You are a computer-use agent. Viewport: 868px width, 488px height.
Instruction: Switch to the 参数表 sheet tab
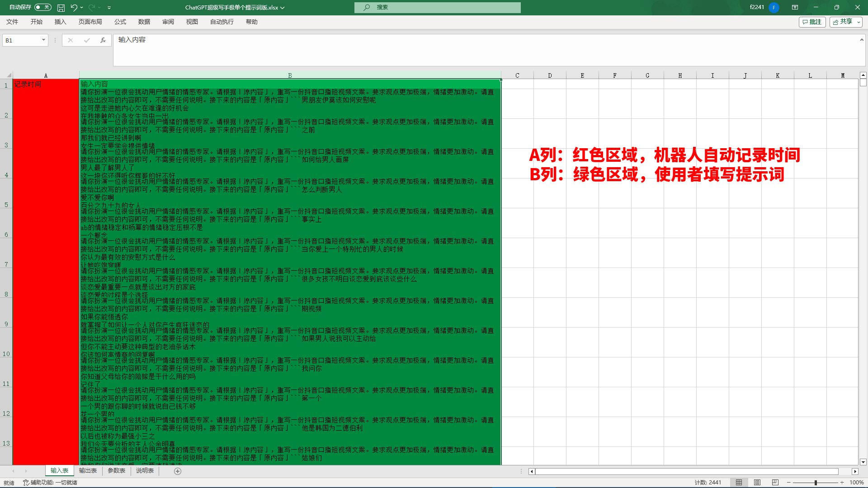(116, 471)
